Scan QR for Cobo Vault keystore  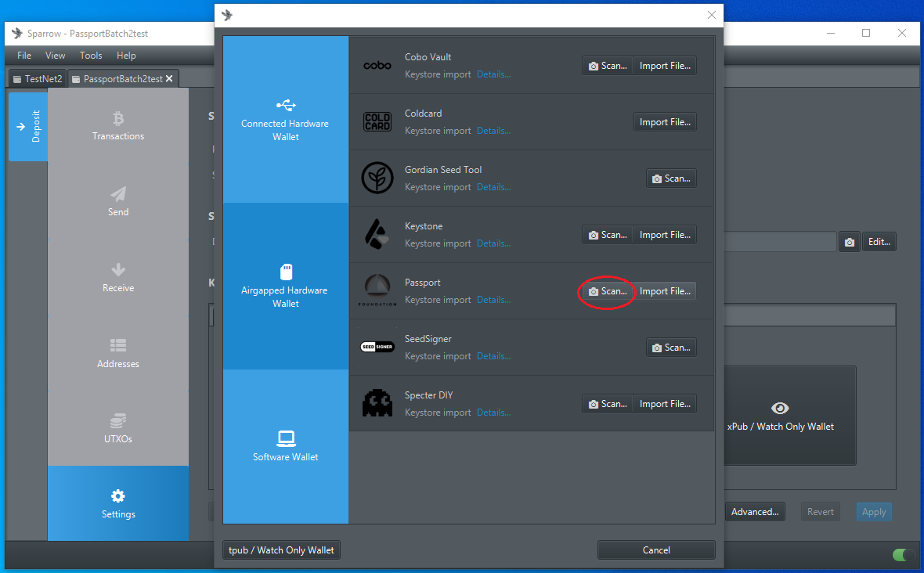point(608,66)
